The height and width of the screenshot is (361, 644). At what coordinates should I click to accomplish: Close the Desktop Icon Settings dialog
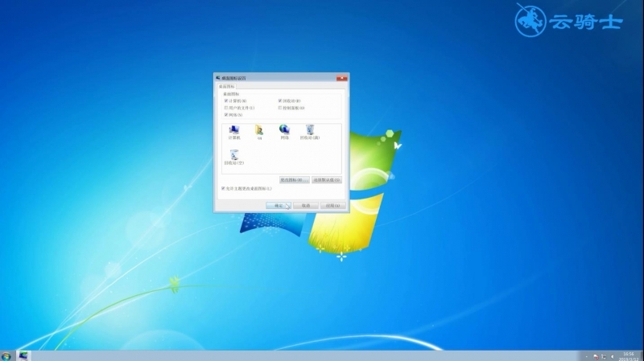(341, 77)
